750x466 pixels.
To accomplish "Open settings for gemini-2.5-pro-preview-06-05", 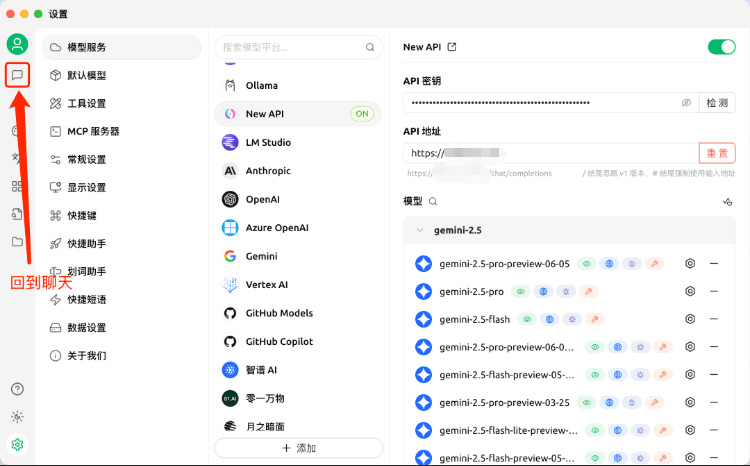I will 690,264.
